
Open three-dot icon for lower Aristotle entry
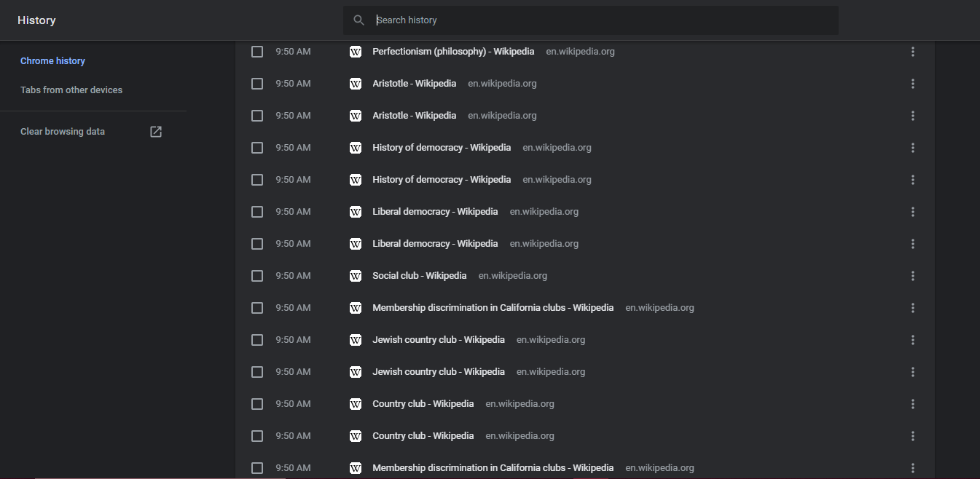(x=912, y=116)
